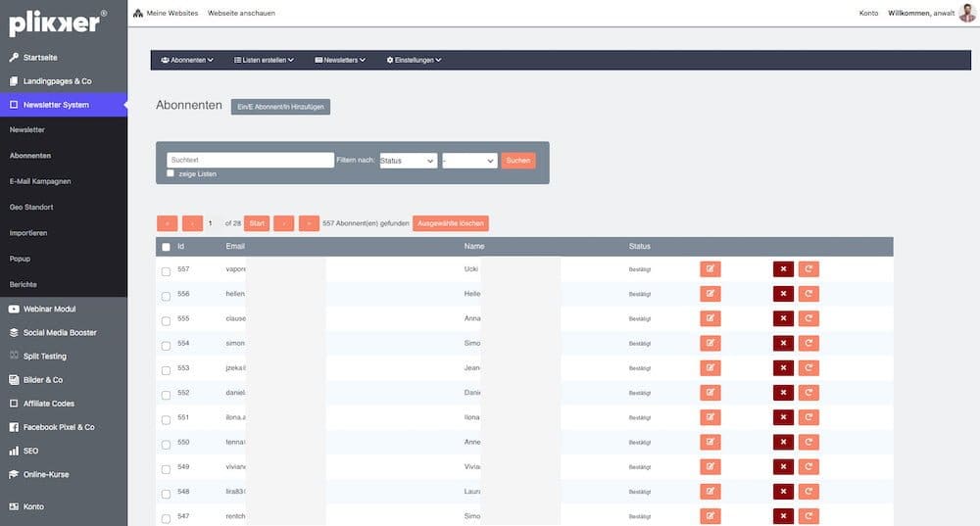The height and width of the screenshot is (526, 980).
Task: Expand the Einstellungen dropdown
Action: click(x=414, y=60)
